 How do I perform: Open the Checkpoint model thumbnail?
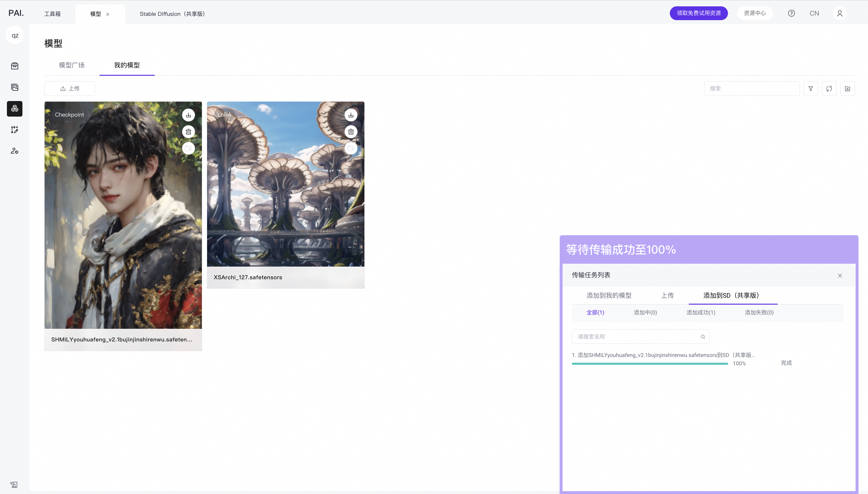[123, 215]
